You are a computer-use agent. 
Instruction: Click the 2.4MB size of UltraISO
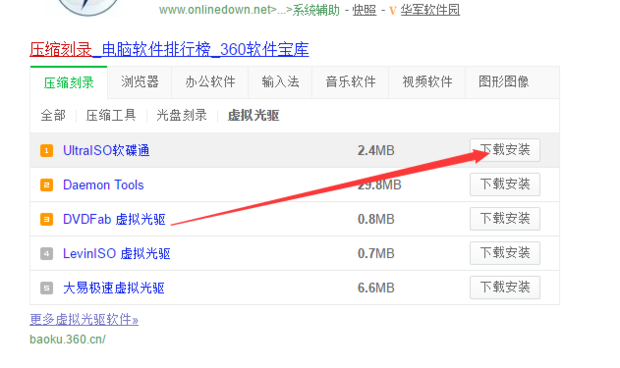(x=376, y=151)
